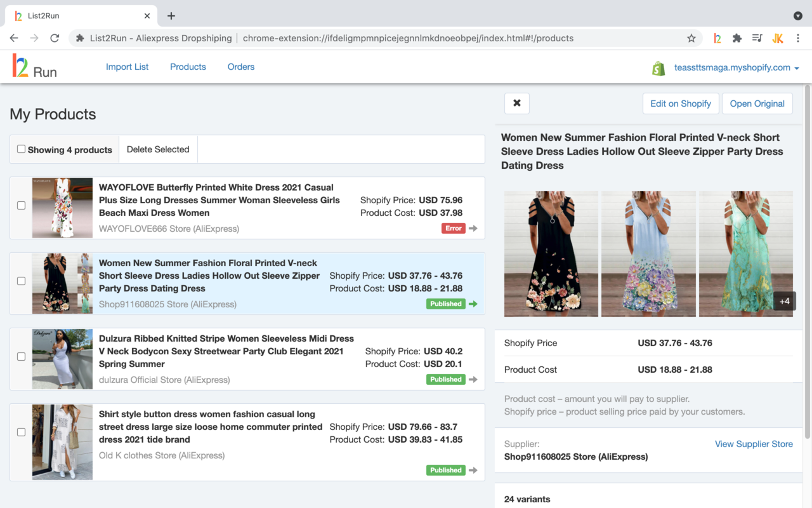This screenshot has height=508, width=812.
Task: Select Dulzura Ribbed Knitted Stripe dress title
Action: pos(226,351)
